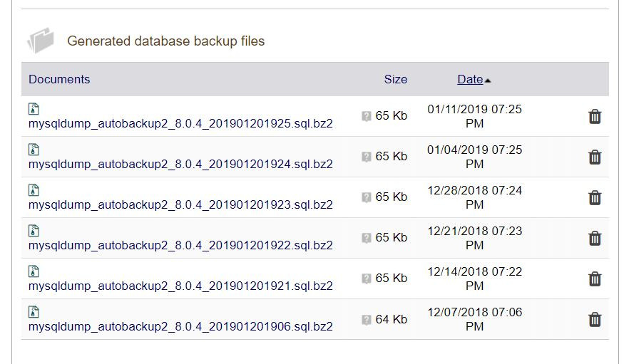Click file icon above 201901201922 backup

click(x=34, y=231)
